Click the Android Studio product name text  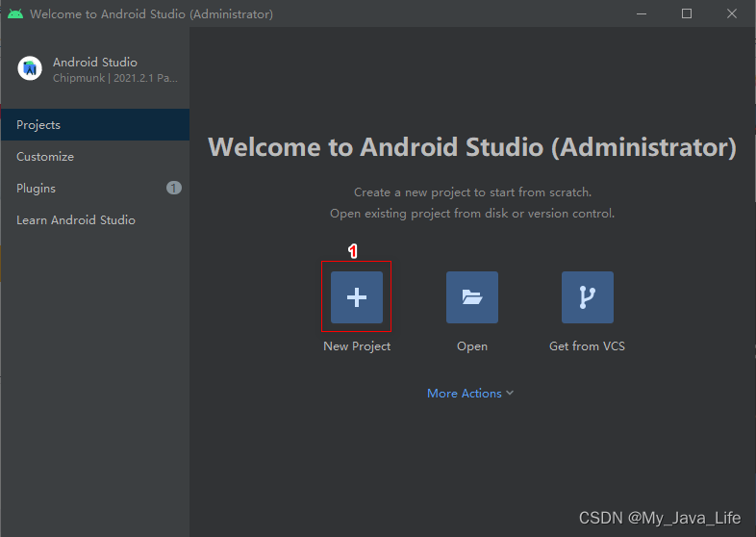95,63
